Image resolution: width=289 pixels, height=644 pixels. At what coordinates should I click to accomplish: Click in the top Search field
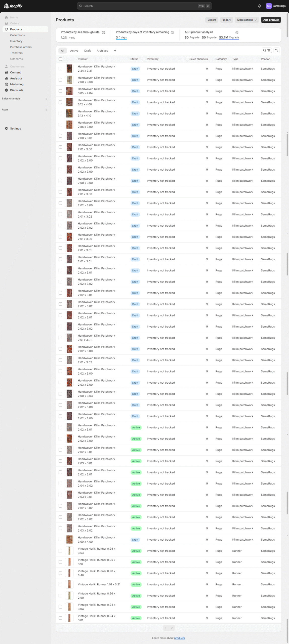click(141, 6)
